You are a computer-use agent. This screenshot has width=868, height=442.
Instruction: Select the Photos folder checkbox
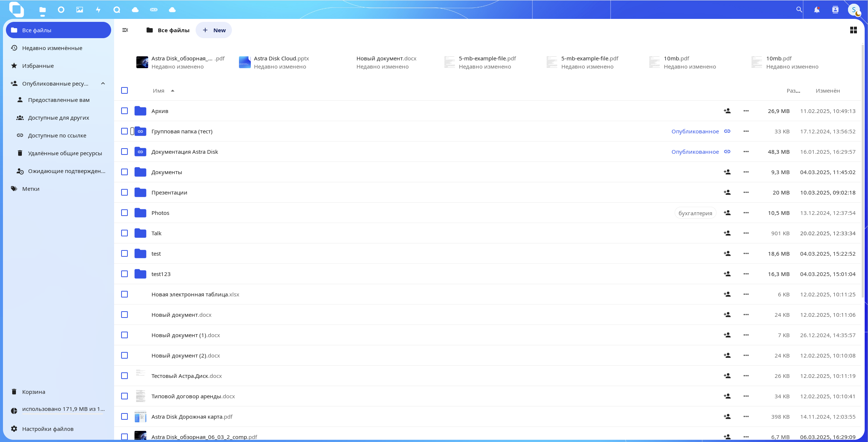pyautogui.click(x=124, y=213)
